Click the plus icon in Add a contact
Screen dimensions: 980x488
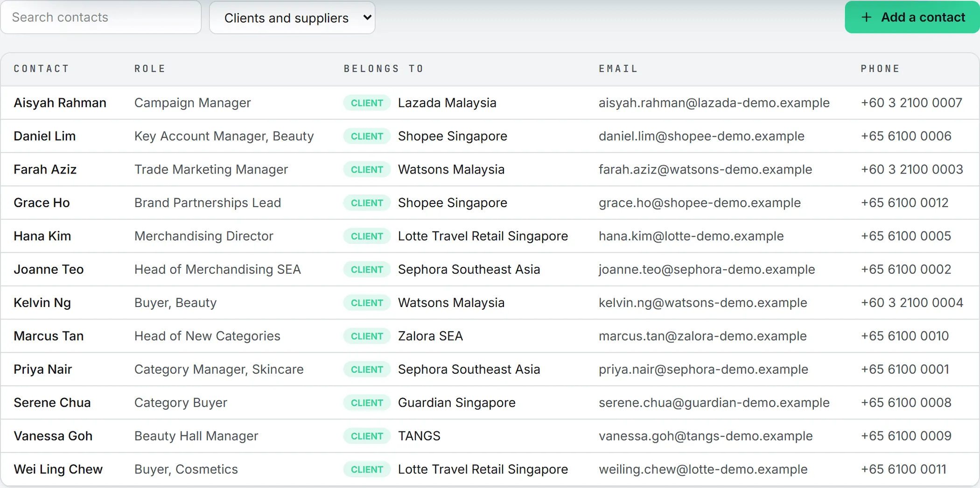click(x=866, y=17)
